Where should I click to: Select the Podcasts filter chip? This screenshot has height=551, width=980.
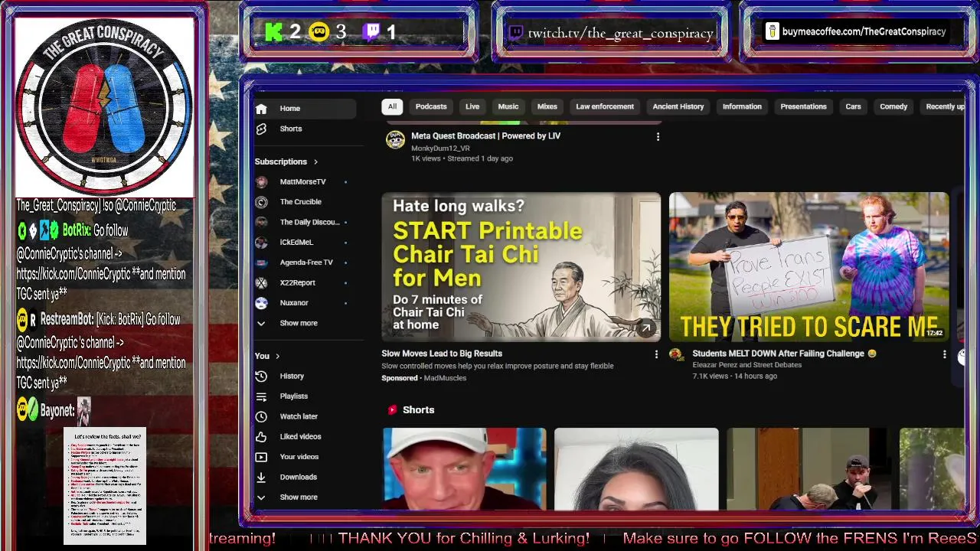431,107
